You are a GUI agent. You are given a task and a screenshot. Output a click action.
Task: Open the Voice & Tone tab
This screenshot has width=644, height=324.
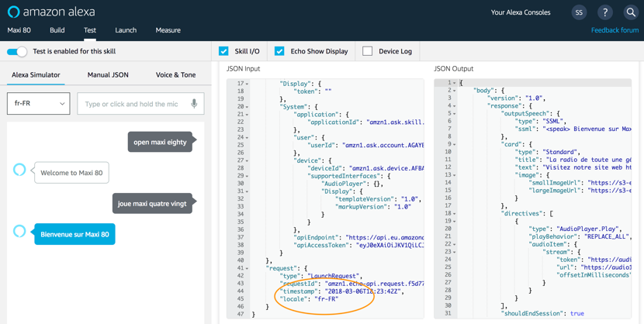click(x=176, y=74)
